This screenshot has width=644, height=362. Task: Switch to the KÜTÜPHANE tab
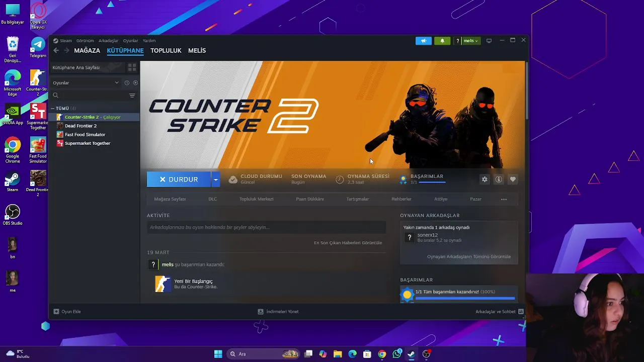(x=125, y=50)
